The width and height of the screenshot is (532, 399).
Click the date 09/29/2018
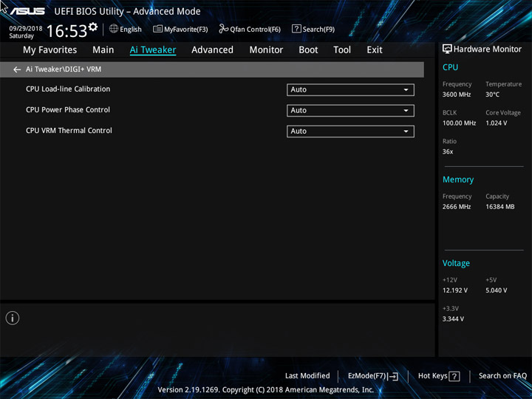tap(26, 29)
